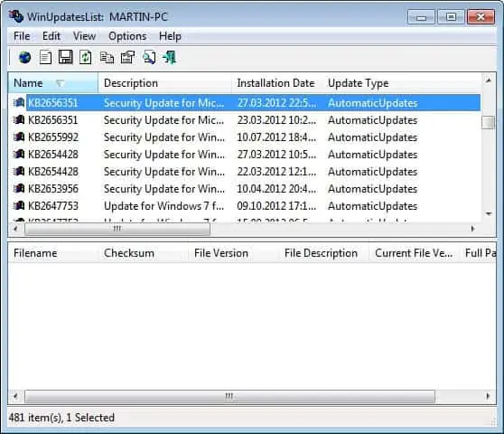Click the copy selected items toolbar icon
504x434 pixels.
(x=107, y=58)
